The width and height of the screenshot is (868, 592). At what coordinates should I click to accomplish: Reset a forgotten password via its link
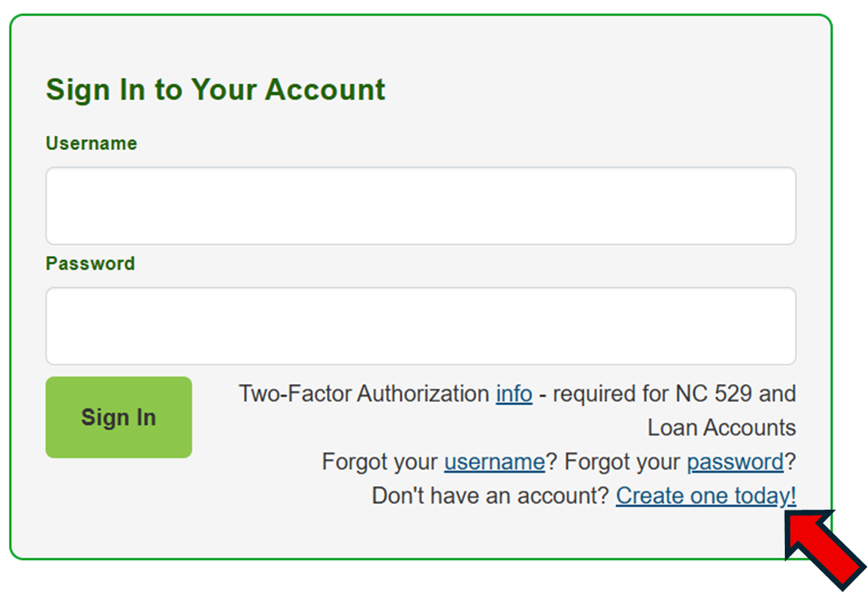[733, 462]
